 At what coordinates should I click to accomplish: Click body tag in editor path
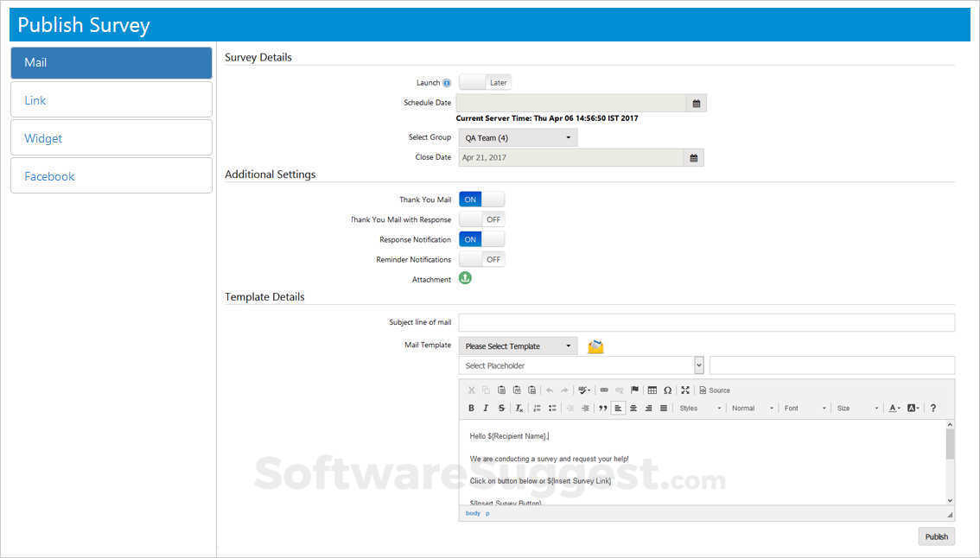(473, 513)
